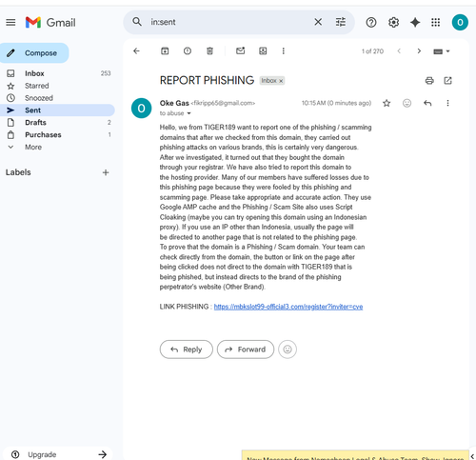The image size is (476, 460).
Task: Go to the older conversation arrow
Action: [x=419, y=51]
